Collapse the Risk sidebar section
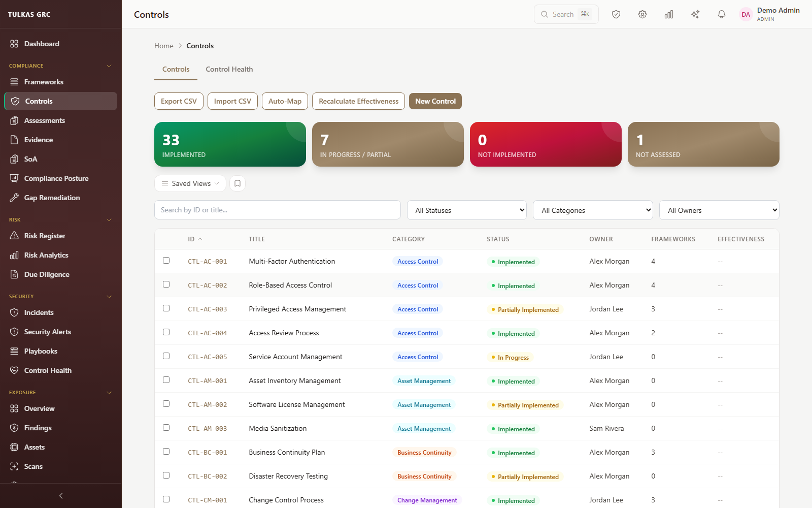This screenshot has height=508, width=812. click(x=109, y=220)
